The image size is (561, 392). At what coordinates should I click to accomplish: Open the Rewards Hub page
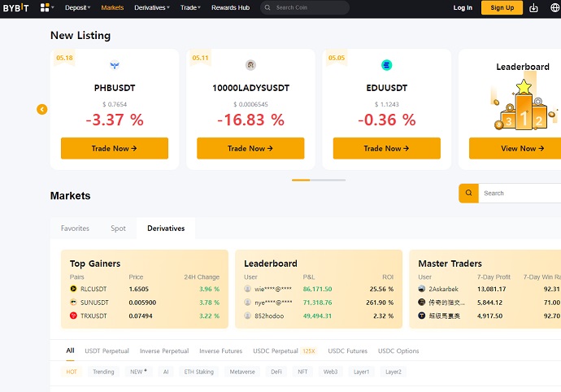click(x=230, y=7)
